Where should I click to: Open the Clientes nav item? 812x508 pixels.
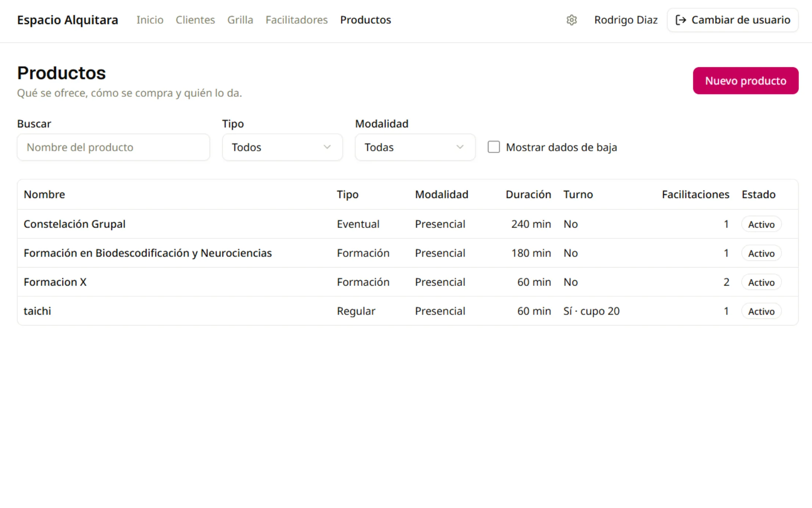(195, 20)
